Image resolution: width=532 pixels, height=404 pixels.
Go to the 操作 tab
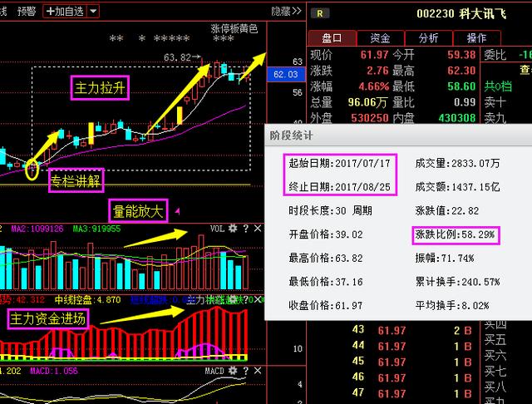[x=477, y=38]
